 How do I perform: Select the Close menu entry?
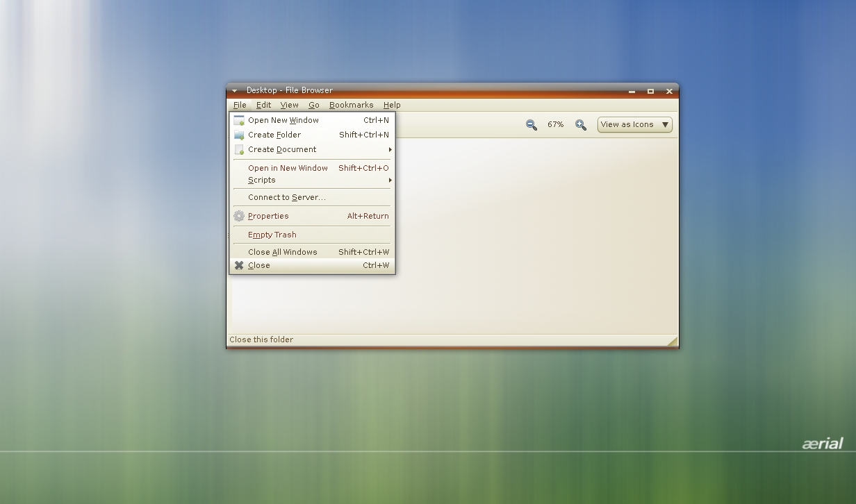[312, 265]
